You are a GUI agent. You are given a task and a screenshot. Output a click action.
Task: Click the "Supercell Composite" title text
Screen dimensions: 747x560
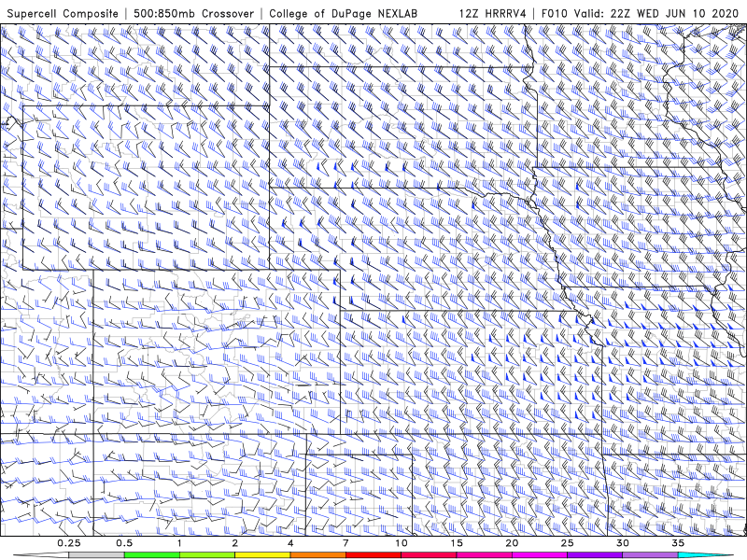63,13
